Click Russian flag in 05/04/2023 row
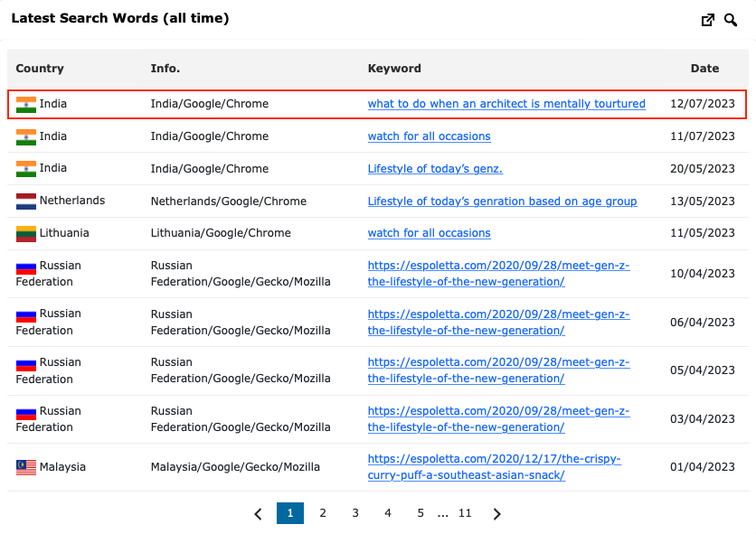The image size is (756, 534). click(x=26, y=364)
